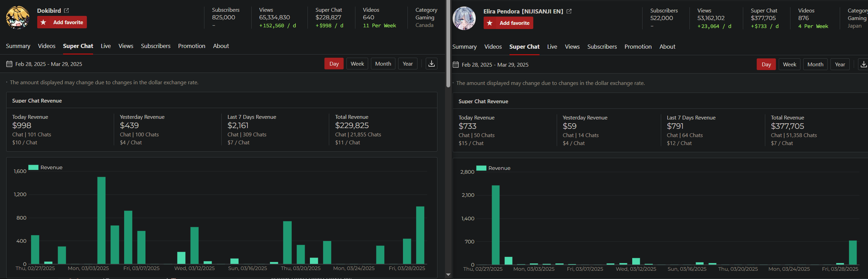Open Dokibird's Videos tab

coord(47,46)
